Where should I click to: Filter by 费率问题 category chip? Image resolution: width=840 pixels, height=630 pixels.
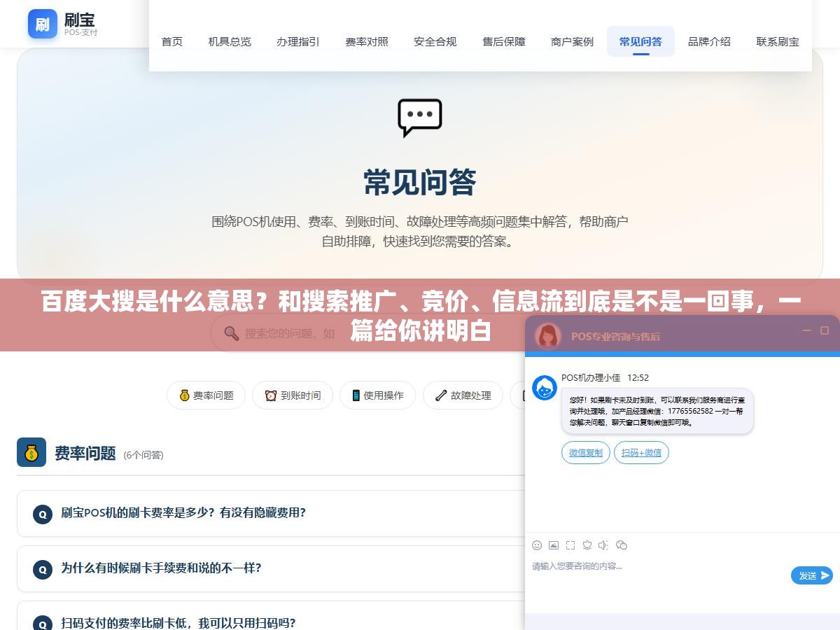tap(206, 395)
